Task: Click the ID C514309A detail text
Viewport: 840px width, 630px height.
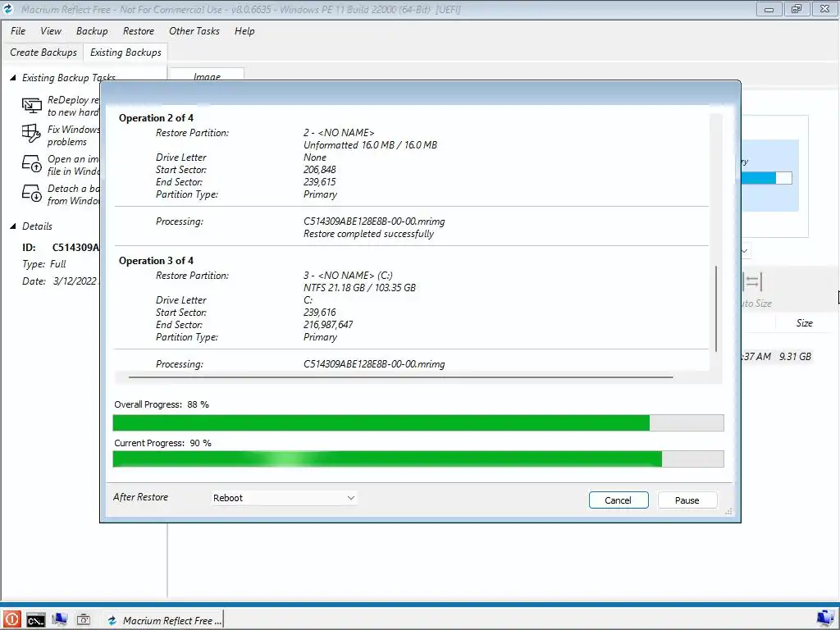Action: 61,248
